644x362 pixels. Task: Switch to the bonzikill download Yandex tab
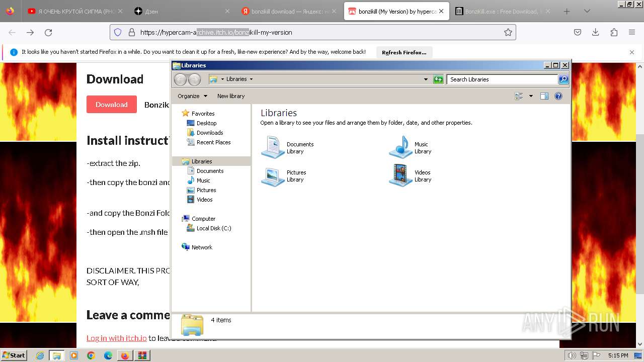(x=288, y=11)
